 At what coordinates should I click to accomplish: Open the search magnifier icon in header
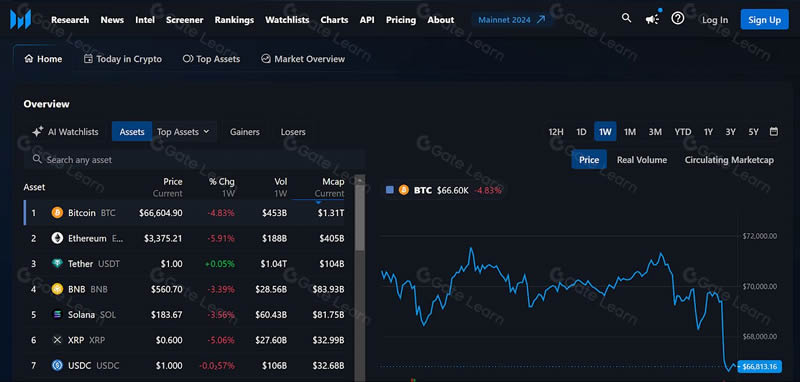pos(627,18)
